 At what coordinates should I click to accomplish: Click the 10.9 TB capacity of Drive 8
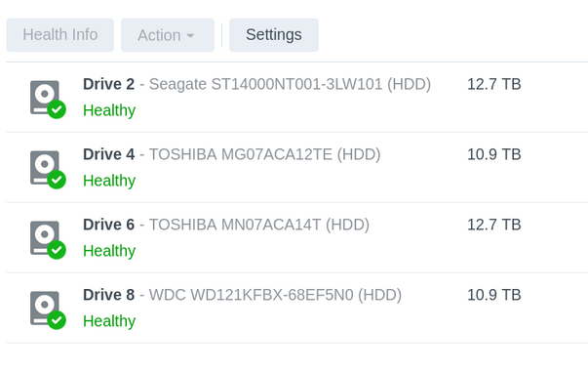click(493, 295)
